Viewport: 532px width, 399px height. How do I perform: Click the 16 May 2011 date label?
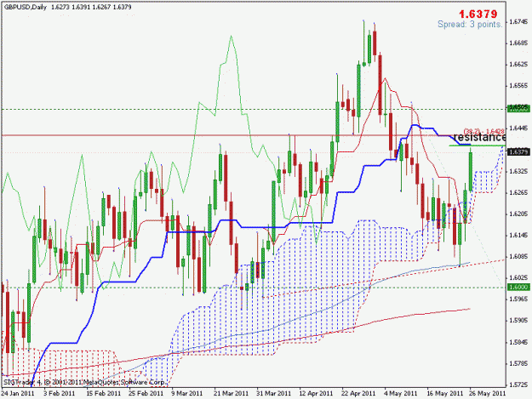click(444, 393)
